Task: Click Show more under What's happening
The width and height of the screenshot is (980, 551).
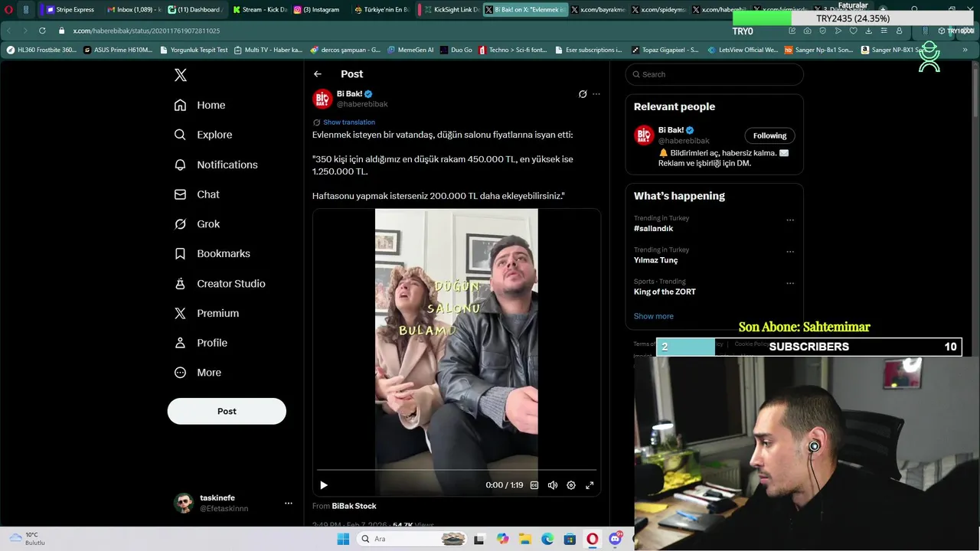Action: click(x=654, y=316)
